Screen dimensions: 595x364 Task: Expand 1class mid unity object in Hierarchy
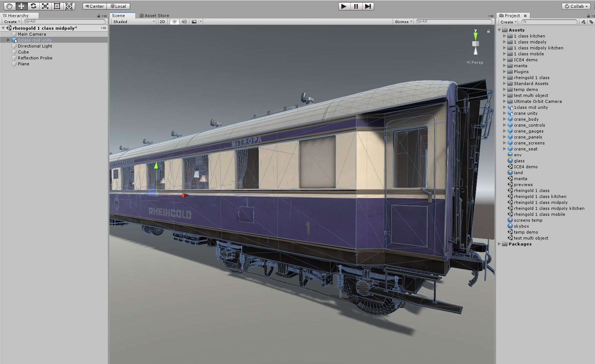tap(8, 40)
